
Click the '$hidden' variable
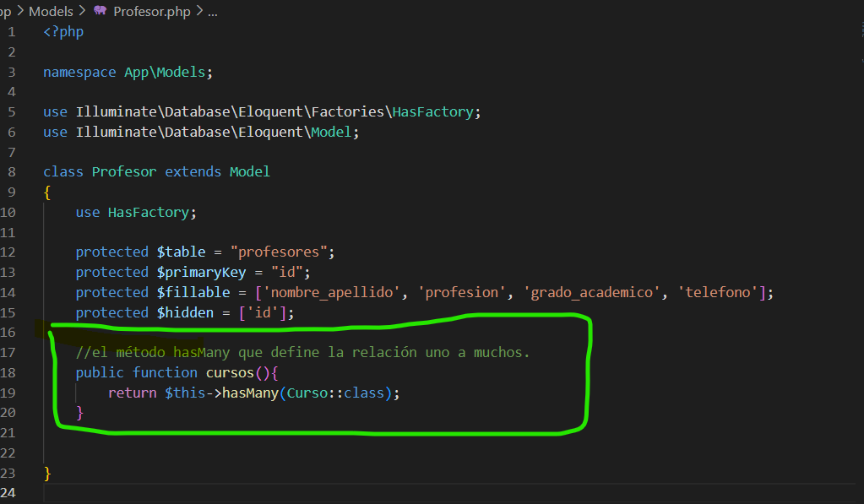click(185, 312)
